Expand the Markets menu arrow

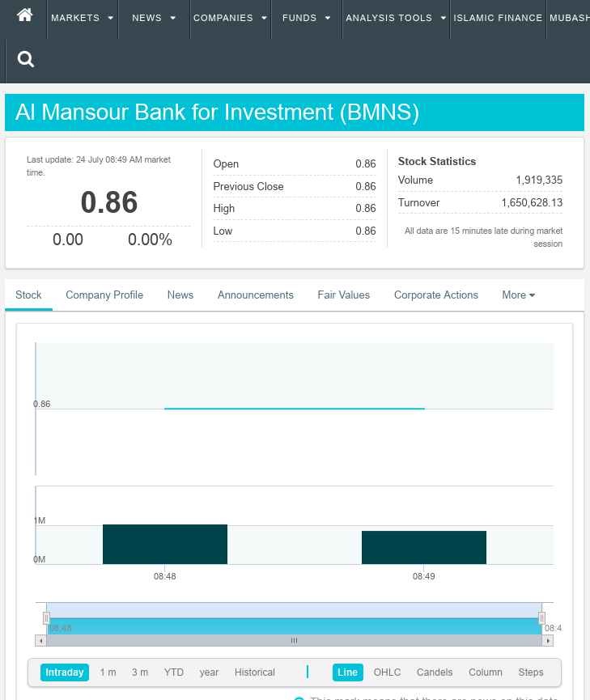click(110, 19)
